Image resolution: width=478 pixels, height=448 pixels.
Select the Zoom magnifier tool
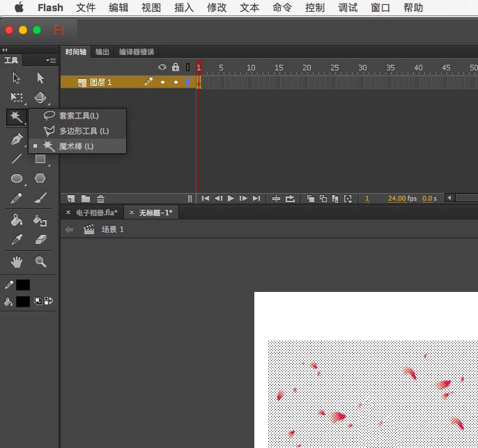[40, 262]
